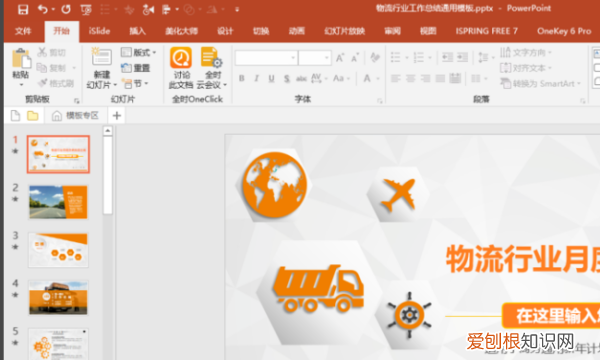The image size is (600, 360).
Task: Switch to 美化大师 tab
Action: (181, 31)
